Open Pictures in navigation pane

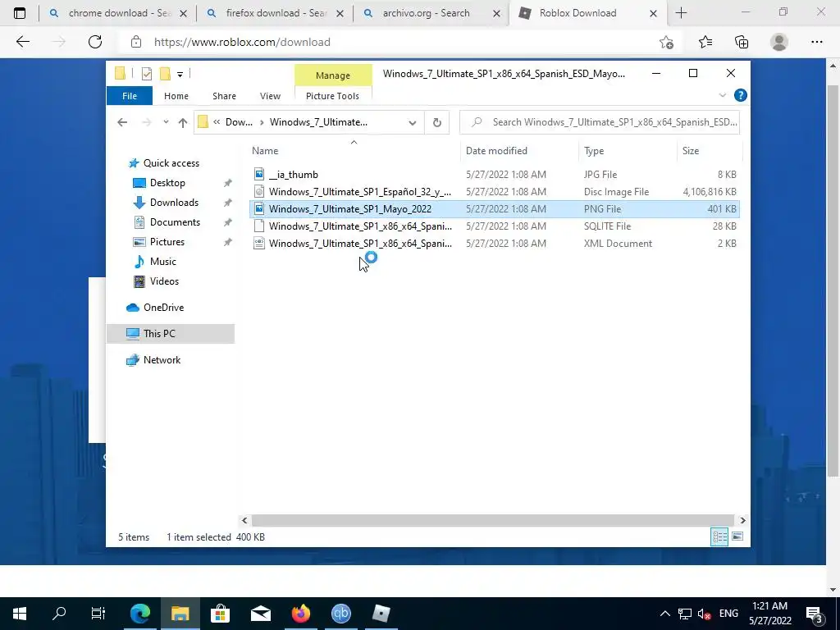point(167,242)
